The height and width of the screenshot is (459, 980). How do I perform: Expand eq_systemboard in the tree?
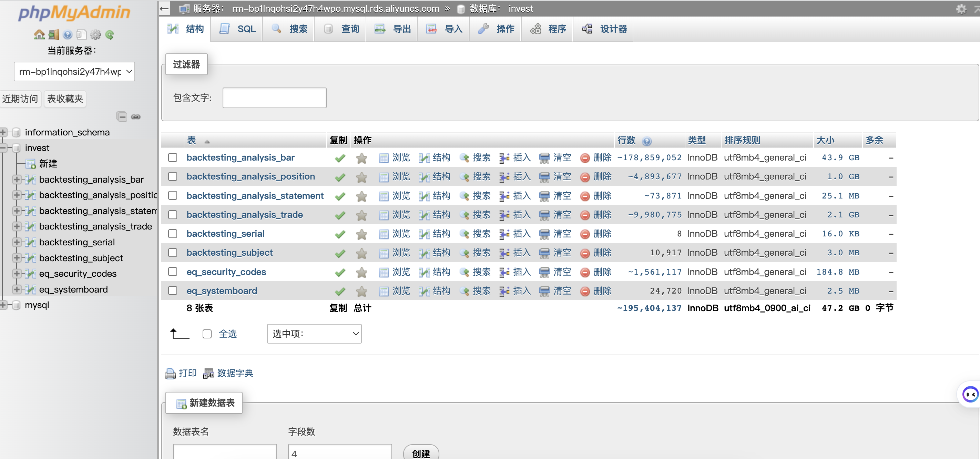[17, 289]
